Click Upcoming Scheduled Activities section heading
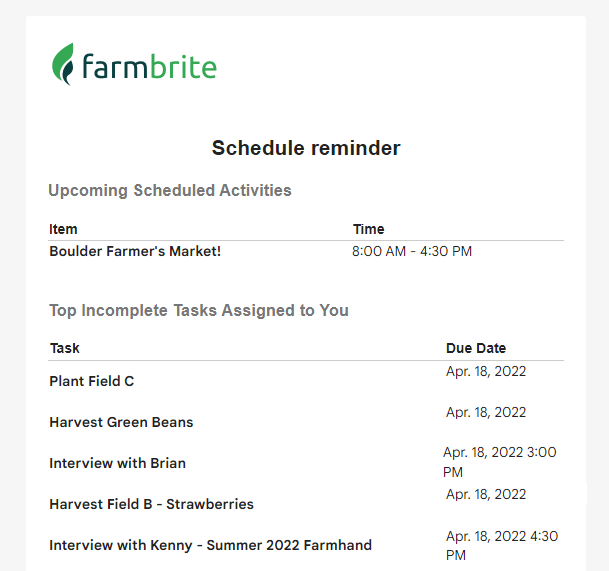Image resolution: width=609 pixels, height=571 pixels. click(170, 190)
